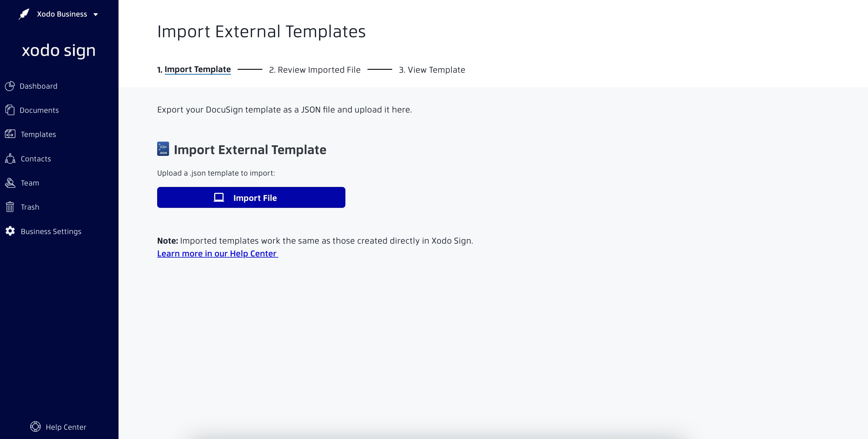Click the Trash bin icon
The height and width of the screenshot is (439, 868).
(x=10, y=207)
